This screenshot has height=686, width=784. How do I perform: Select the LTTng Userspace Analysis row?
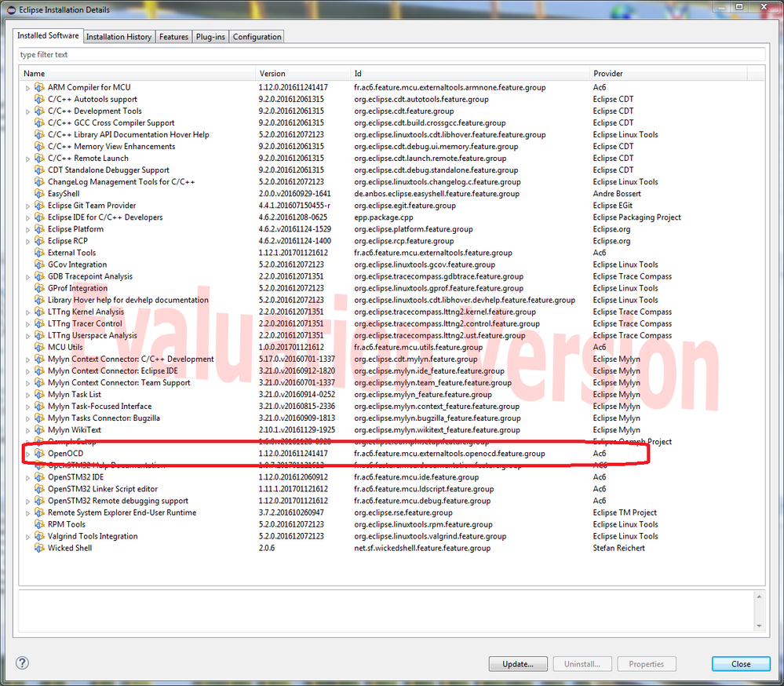tap(392, 335)
